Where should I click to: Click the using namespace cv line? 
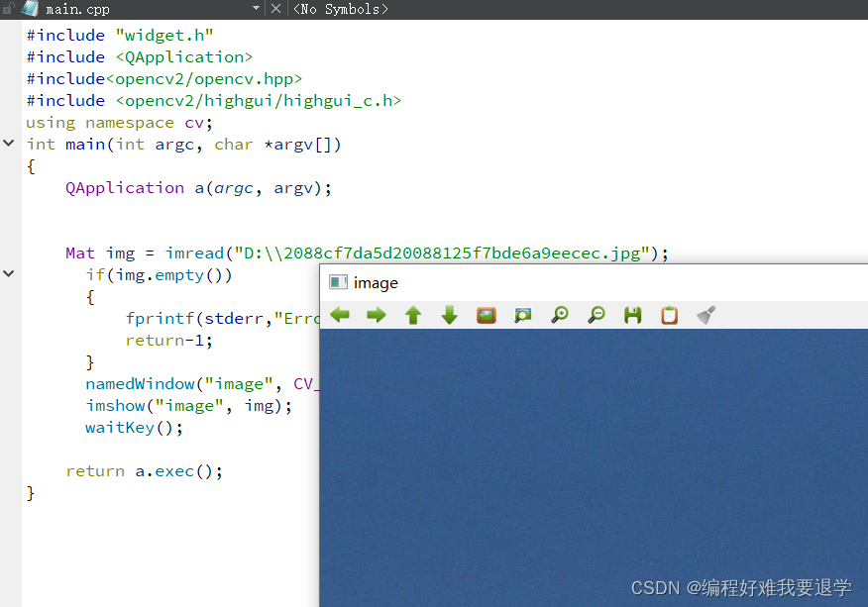click(x=119, y=123)
